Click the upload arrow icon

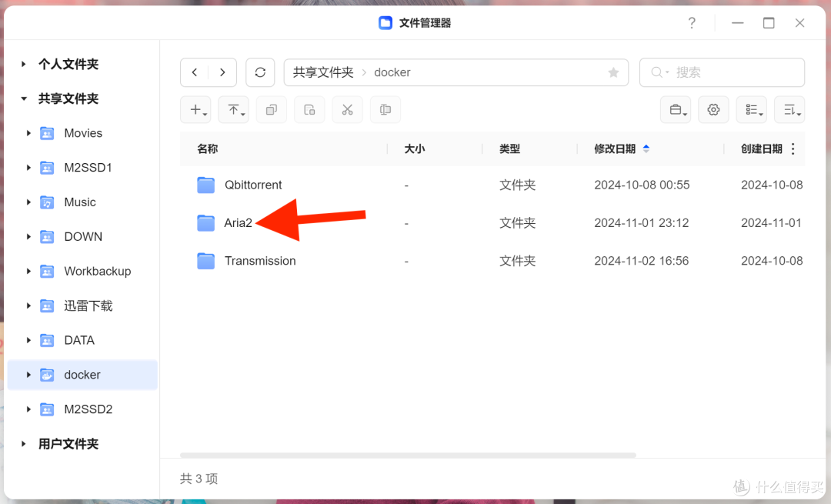point(233,109)
